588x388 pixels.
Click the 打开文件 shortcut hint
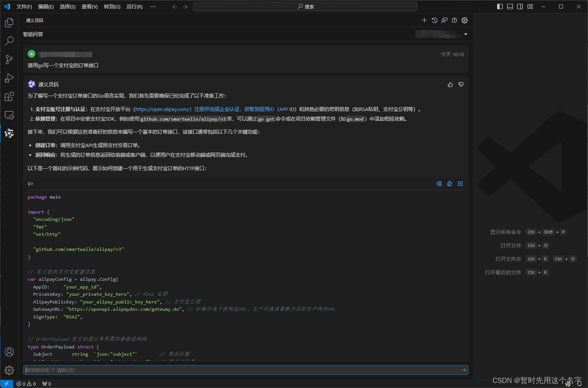point(511,245)
